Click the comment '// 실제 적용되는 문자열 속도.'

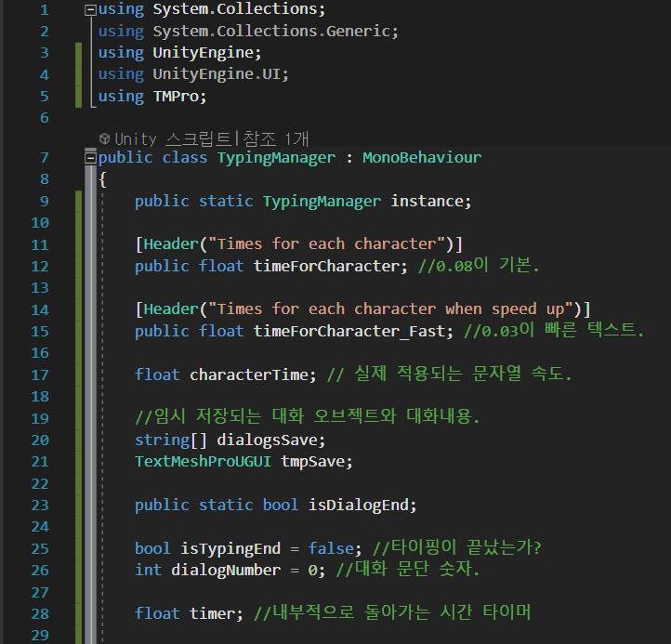pos(449,374)
